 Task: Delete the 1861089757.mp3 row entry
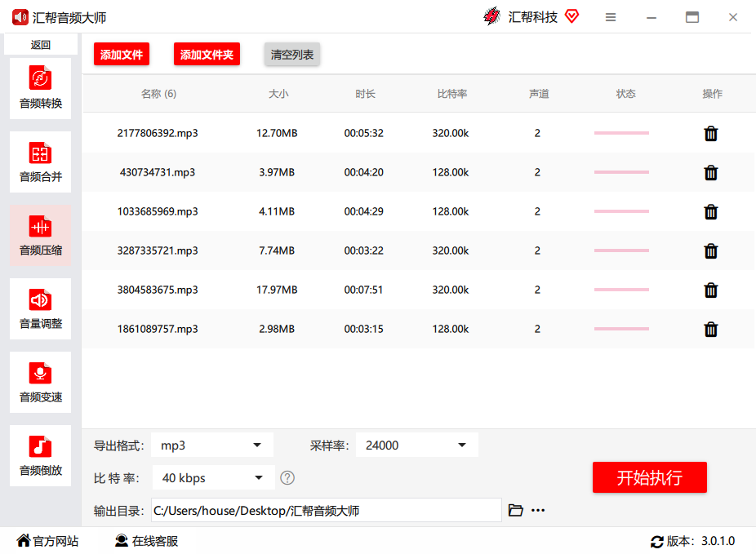tap(710, 330)
